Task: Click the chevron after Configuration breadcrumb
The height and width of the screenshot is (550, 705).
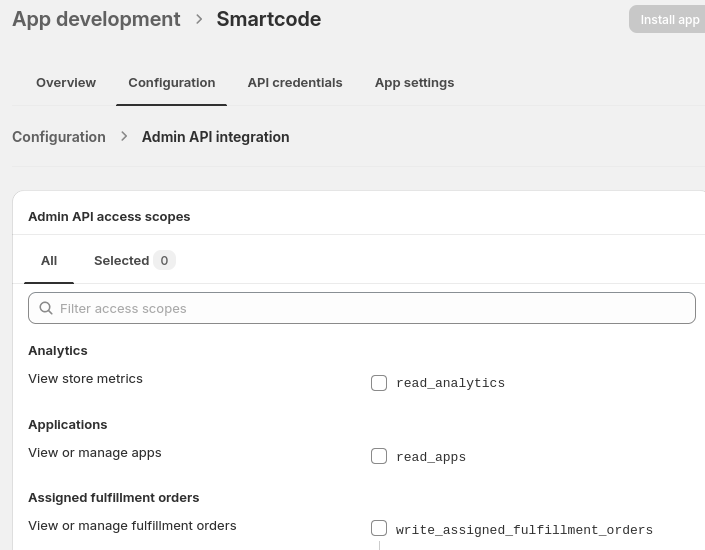Action: 124,136
